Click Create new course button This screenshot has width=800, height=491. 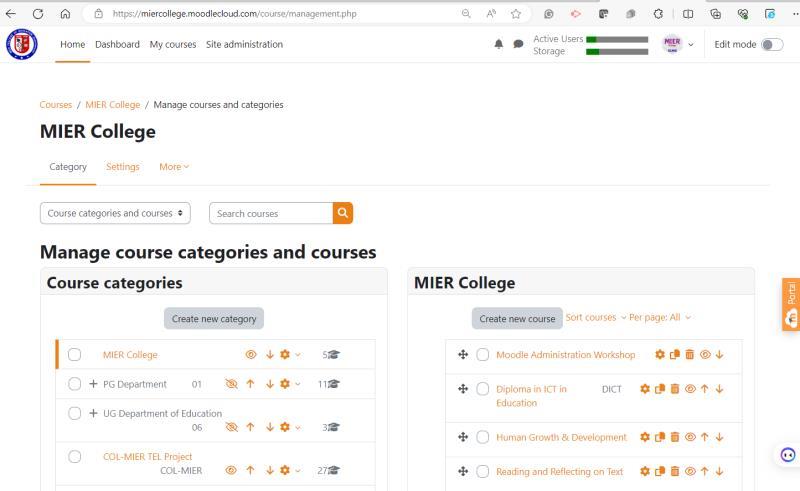517,318
